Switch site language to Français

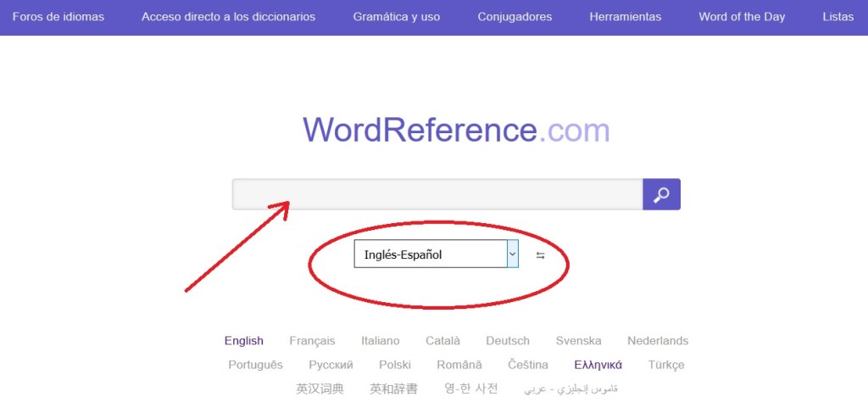312,341
